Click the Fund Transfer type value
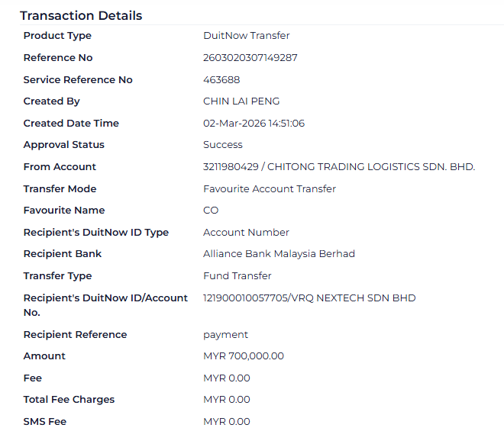Screen dimensions: 504x444 coord(237,276)
